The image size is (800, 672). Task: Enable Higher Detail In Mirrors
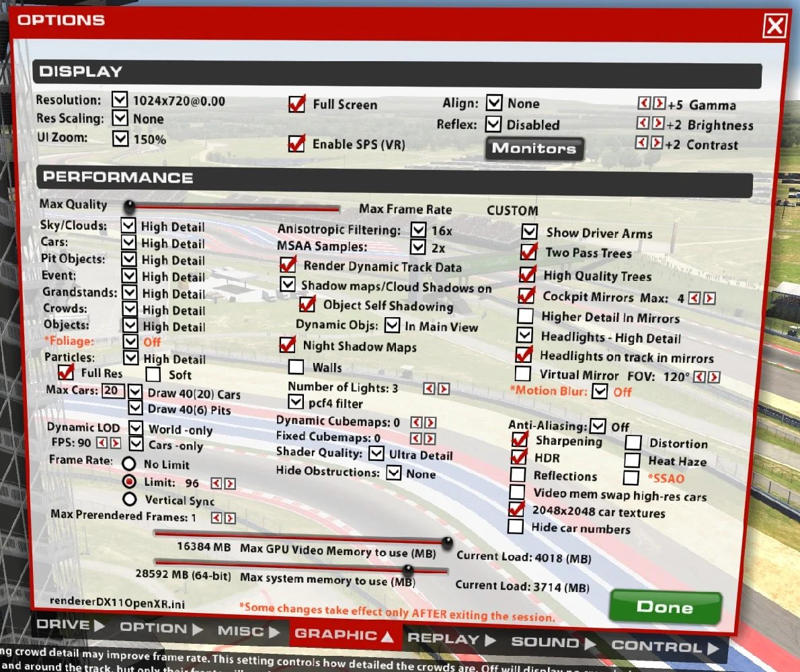[x=526, y=316]
